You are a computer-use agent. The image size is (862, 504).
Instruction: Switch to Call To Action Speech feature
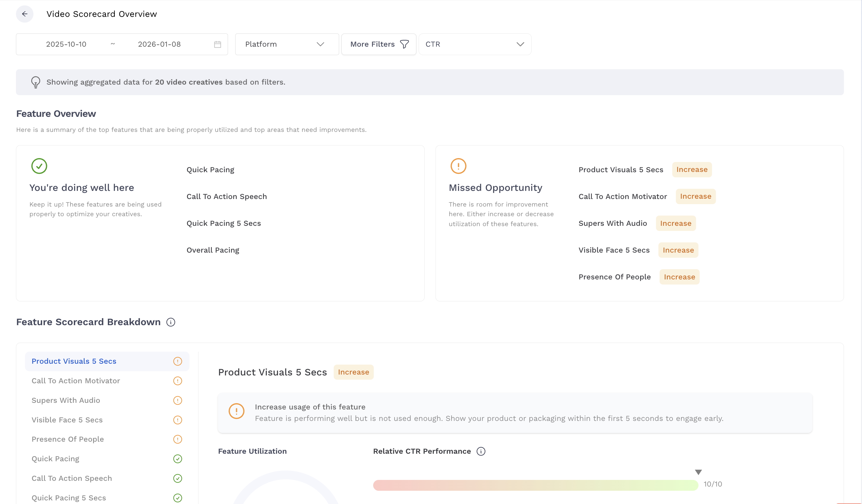tap(72, 478)
